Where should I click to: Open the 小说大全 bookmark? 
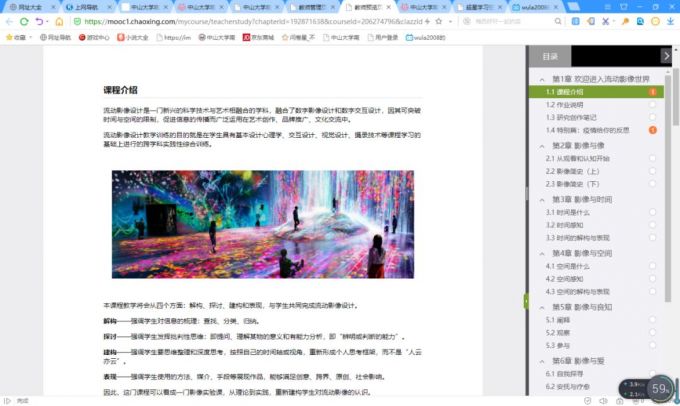(133, 38)
